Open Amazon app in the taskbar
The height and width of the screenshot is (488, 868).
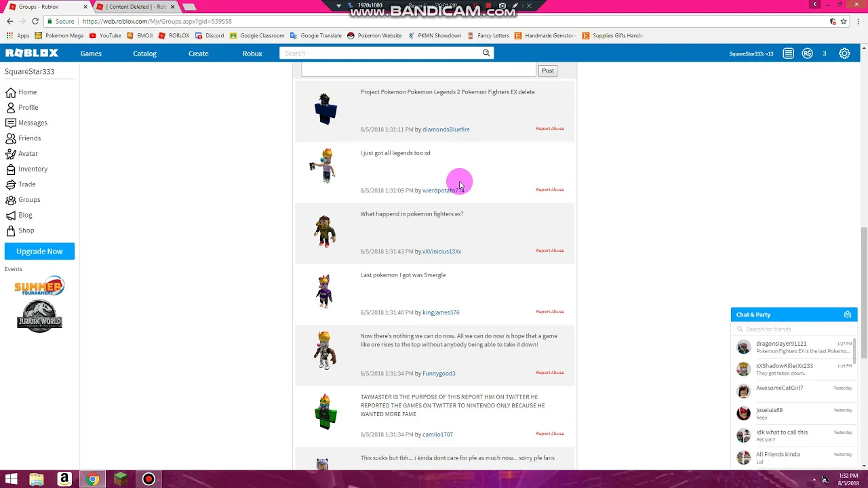pyautogui.click(x=64, y=479)
